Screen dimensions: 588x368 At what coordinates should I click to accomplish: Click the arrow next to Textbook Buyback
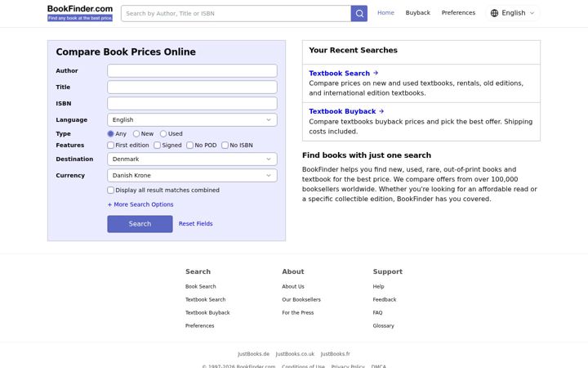[x=381, y=111]
